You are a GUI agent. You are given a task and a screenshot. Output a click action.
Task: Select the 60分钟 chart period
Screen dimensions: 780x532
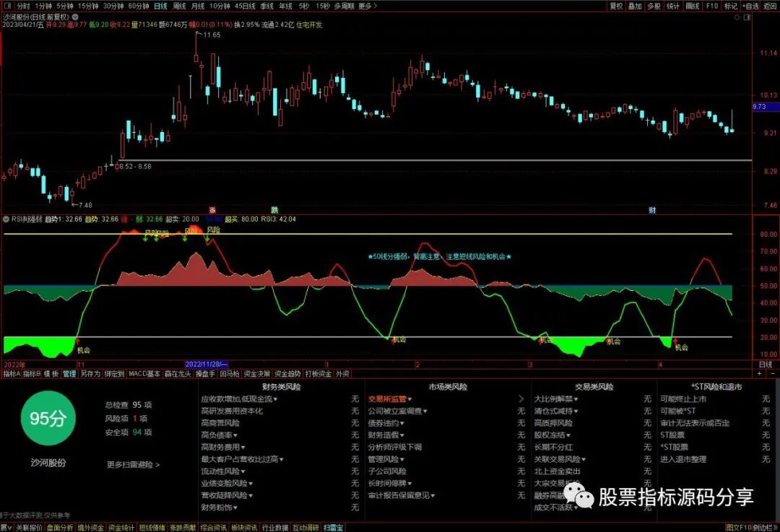point(139,6)
